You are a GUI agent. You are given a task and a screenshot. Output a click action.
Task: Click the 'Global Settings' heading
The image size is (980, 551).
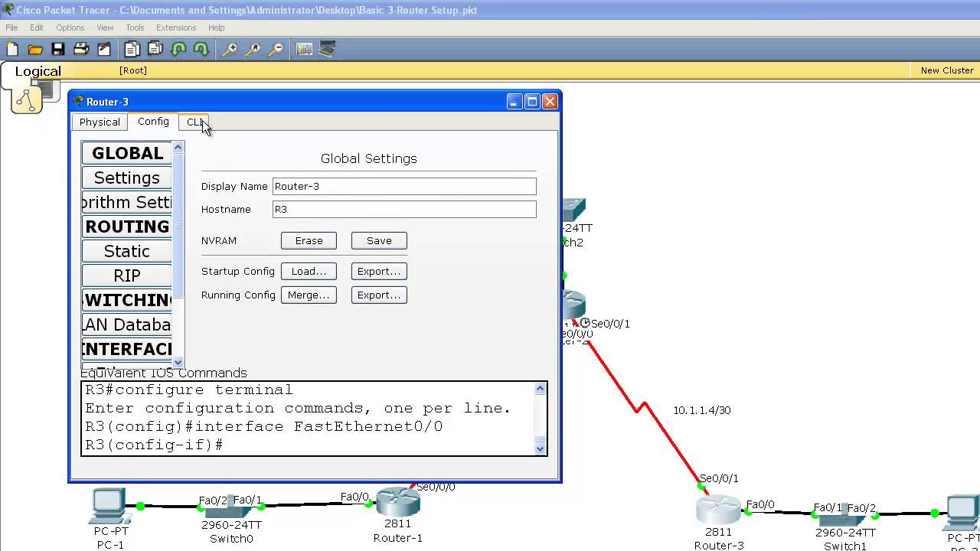[369, 158]
